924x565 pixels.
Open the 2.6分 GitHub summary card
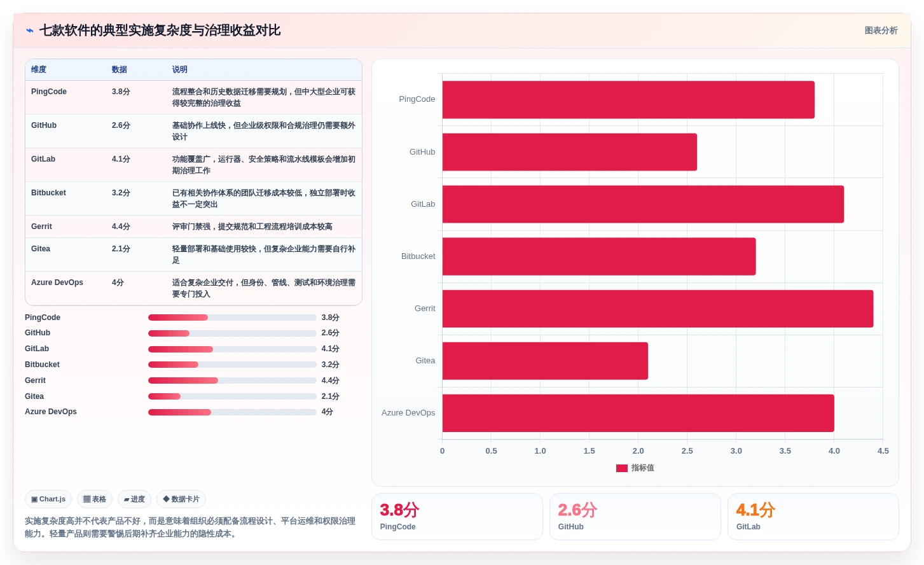click(x=635, y=517)
